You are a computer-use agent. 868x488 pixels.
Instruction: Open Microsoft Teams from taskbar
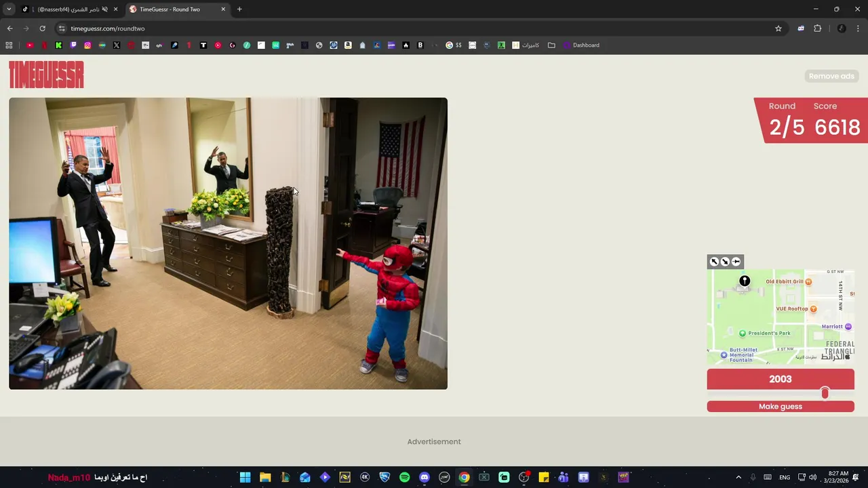(564, 477)
